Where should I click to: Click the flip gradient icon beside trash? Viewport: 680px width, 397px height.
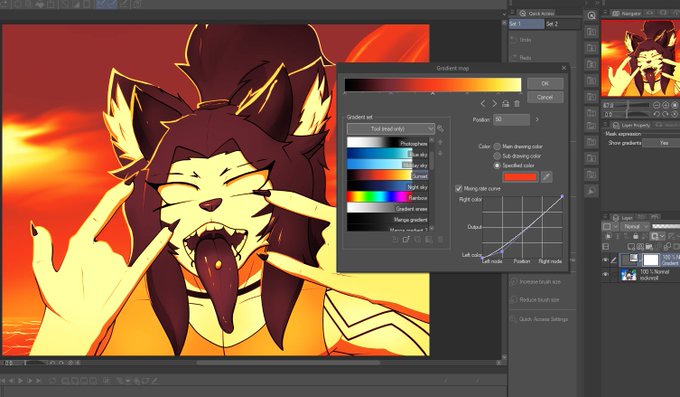[505, 104]
